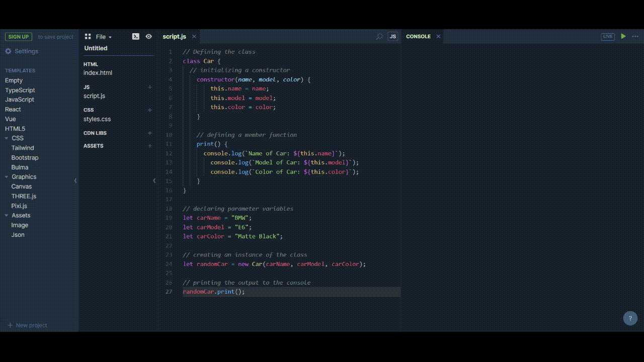Toggle LIVE reload mode
This screenshot has width=644, height=362.
coord(608,36)
